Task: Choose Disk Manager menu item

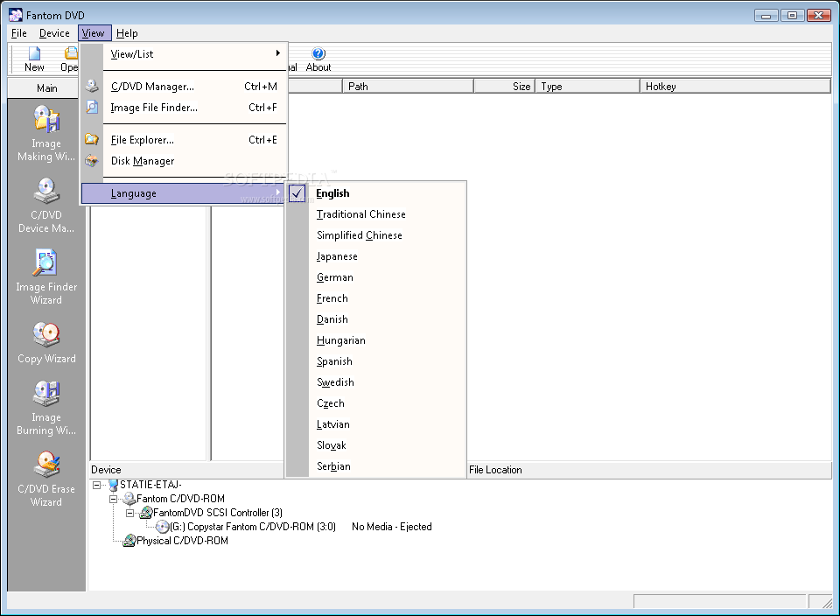Action: point(183,161)
